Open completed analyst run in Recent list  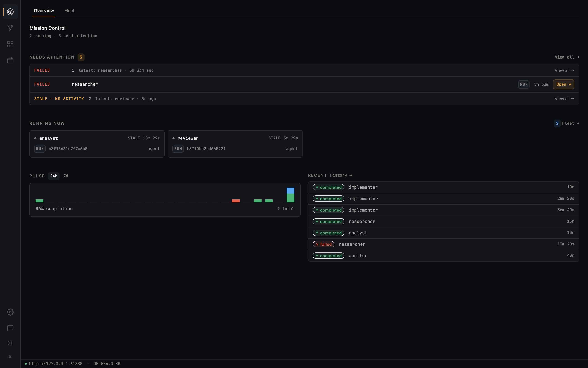tap(443, 233)
